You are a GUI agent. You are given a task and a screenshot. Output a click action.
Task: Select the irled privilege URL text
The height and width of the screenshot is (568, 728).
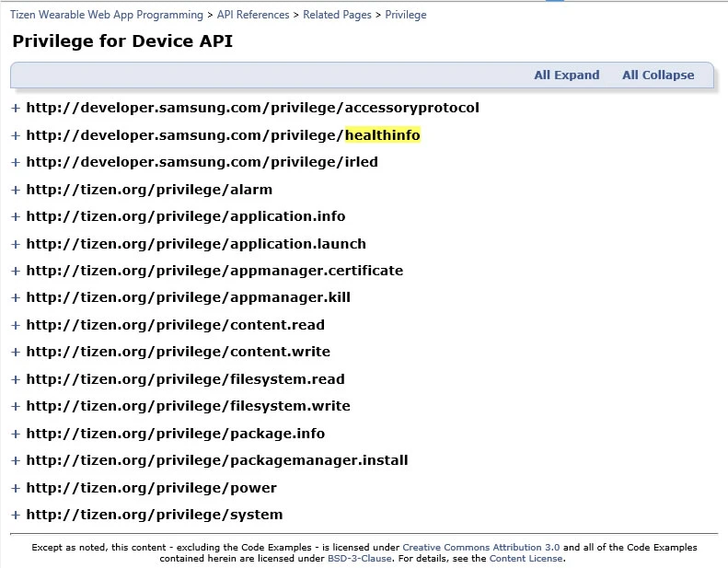point(202,162)
